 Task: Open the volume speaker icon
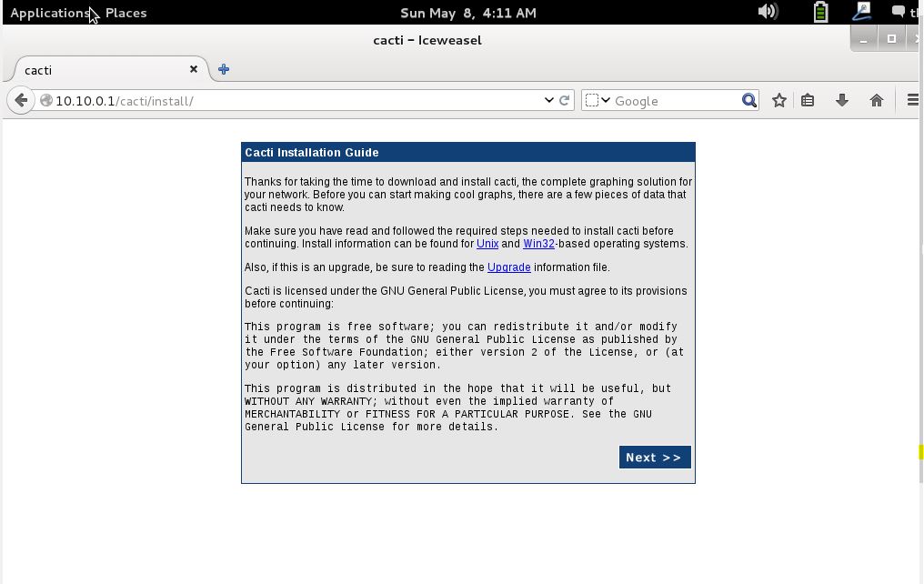[x=768, y=11]
